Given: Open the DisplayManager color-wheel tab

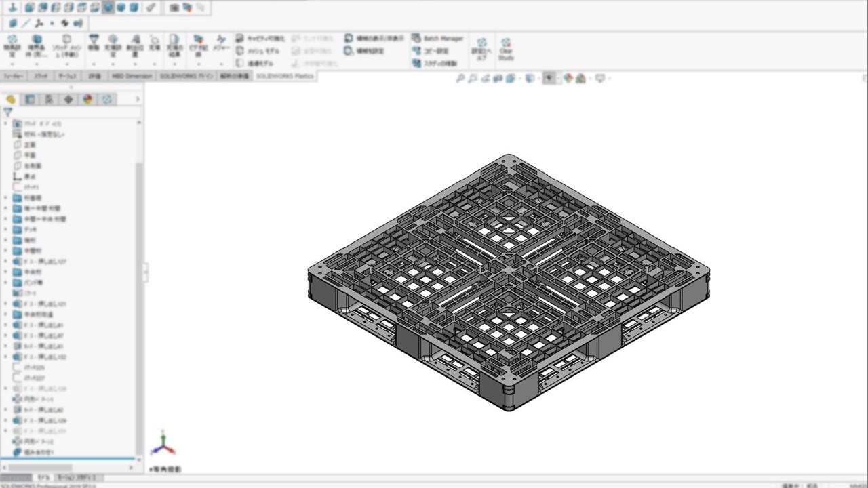Looking at the screenshot, I should click(x=87, y=100).
